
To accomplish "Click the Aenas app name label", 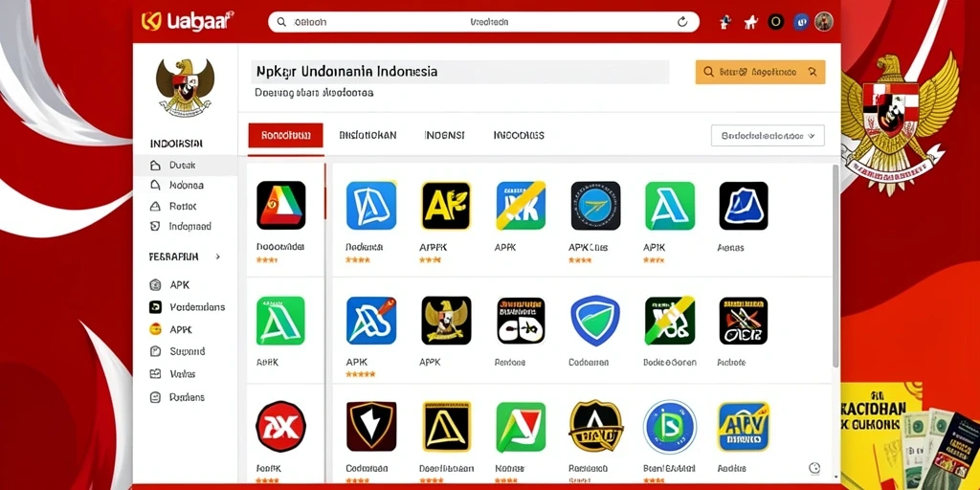I will coord(731,248).
